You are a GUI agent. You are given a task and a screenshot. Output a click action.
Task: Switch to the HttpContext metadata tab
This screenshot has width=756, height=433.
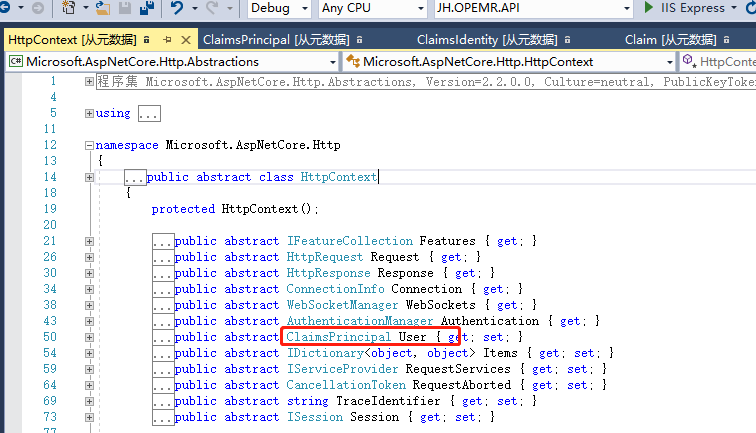click(72, 40)
